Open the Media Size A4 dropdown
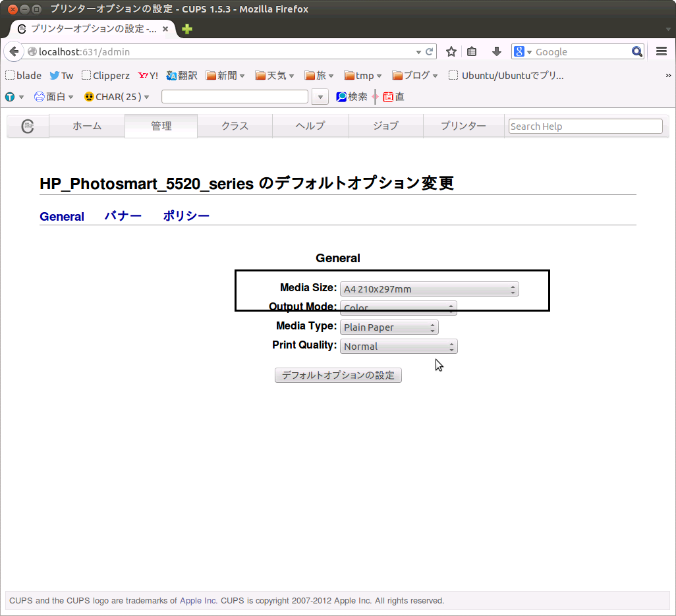 430,289
